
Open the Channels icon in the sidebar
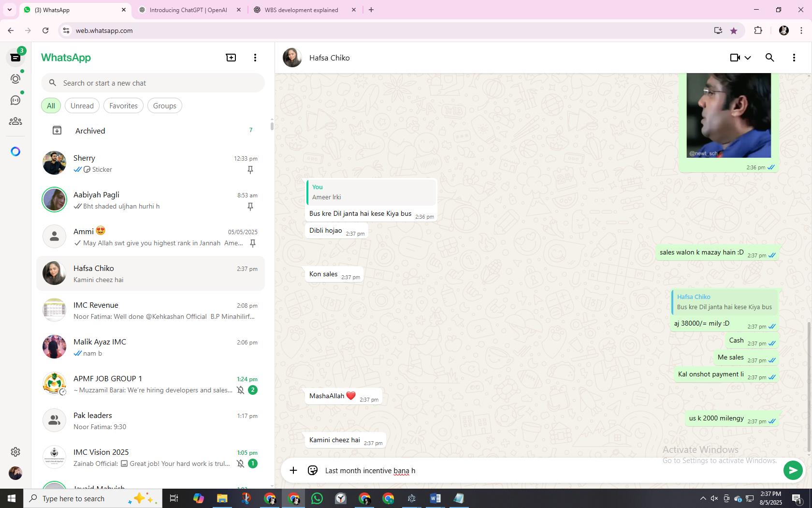pyautogui.click(x=15, y=100)
